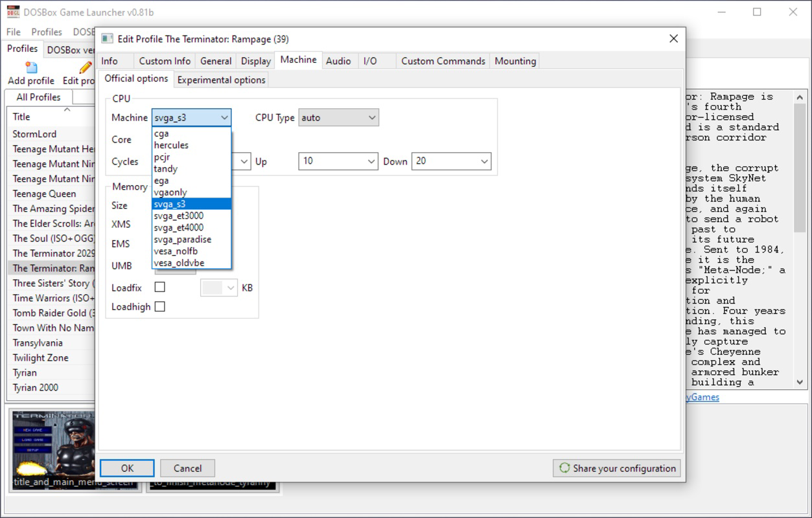Switch to the Custom Commands tab
Screen dimensions: 812x518
coord(443,61)
